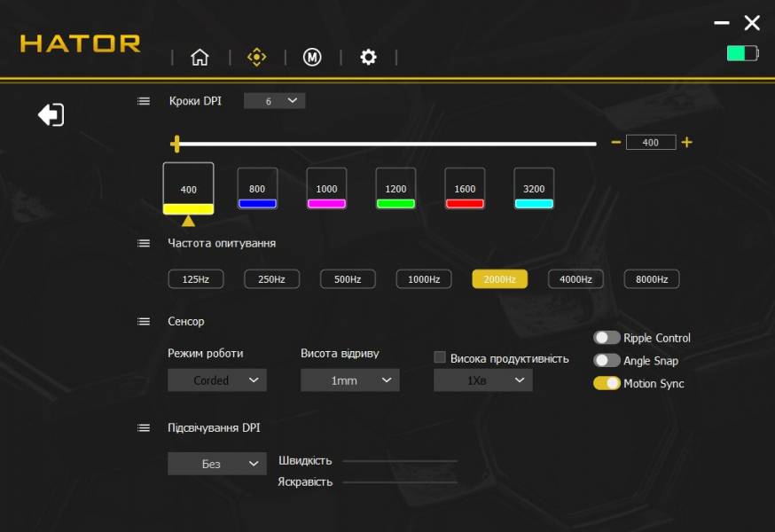This screenshot has width=775, height=532.
Task: Check the Висока продуктивність checkbox
Action: pos(440,358)
